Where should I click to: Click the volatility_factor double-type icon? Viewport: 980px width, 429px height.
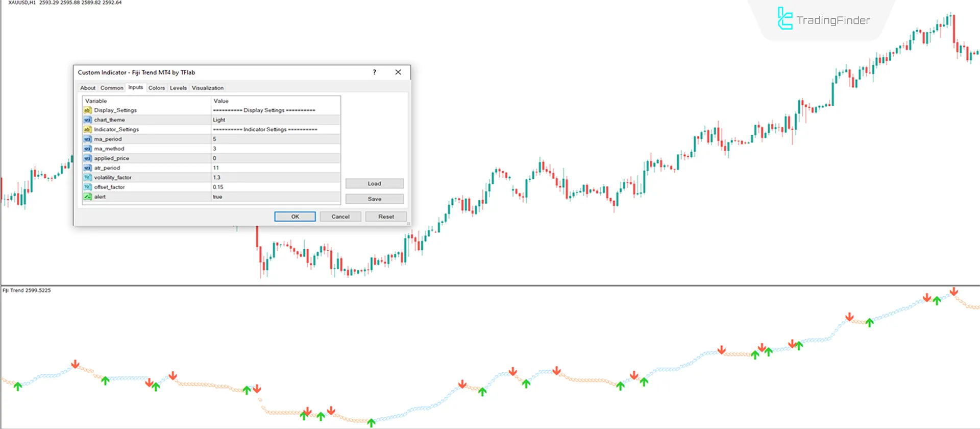pyautogui.click(x=87, y=177)
